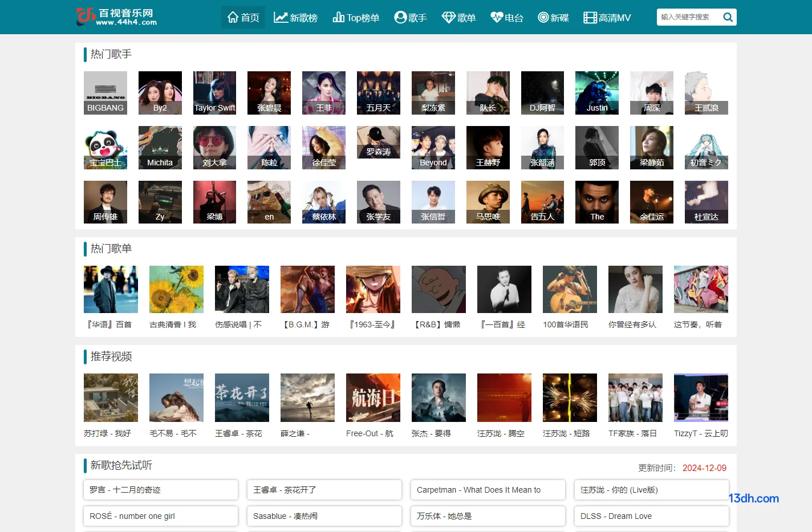Viewport: 812px width, 532px height.
Task: Open song 罗言 - 十二月的奇迹
Action: (x=161, y=490)
